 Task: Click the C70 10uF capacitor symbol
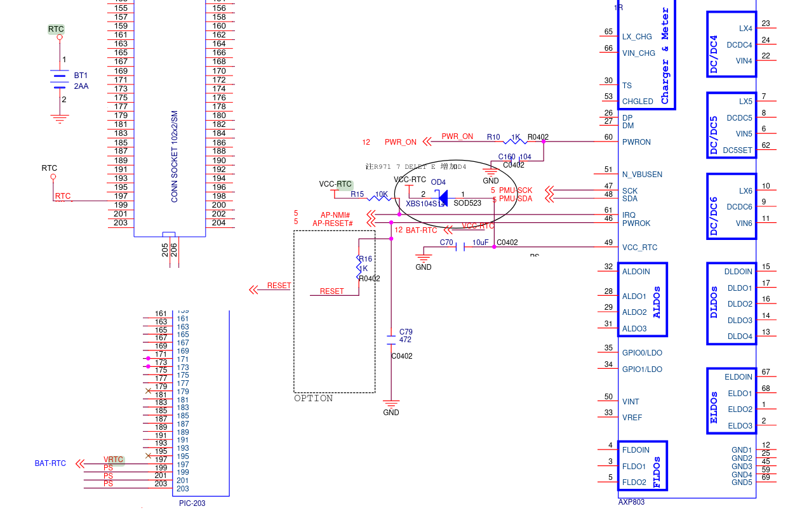(x=461, y=247)
